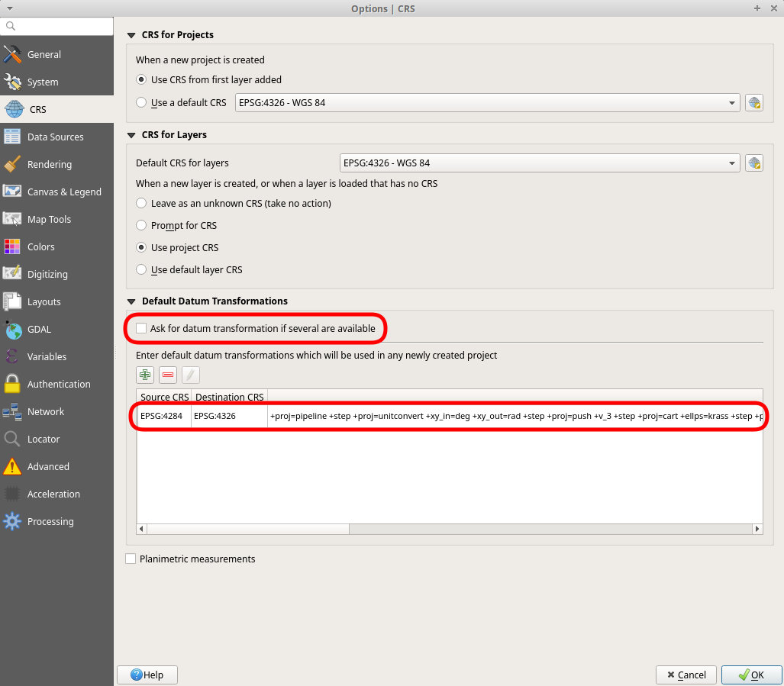Open the General settings icon
This screenshot has width=784, height=686.
[x=12, y=54]
